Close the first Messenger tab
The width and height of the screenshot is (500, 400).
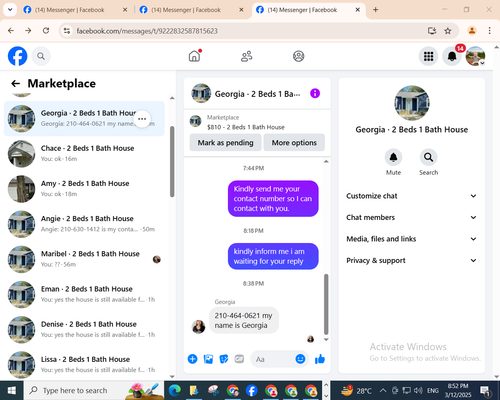tap(125, 10)
